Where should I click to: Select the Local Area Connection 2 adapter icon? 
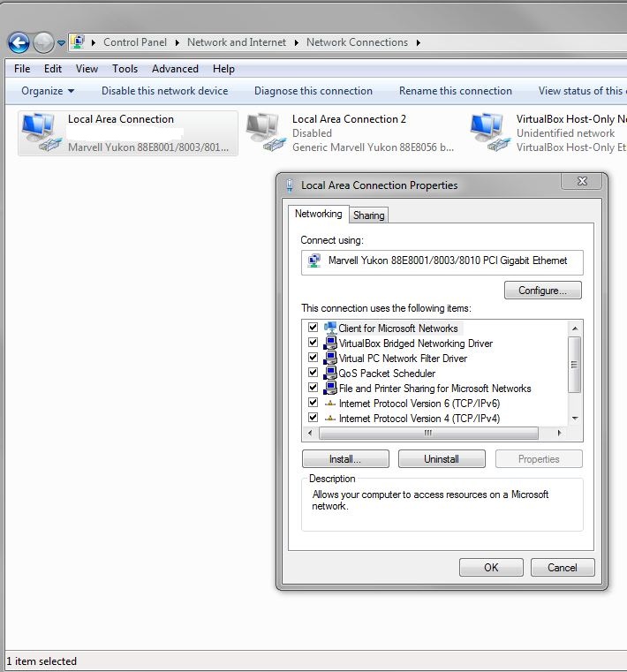266,132
